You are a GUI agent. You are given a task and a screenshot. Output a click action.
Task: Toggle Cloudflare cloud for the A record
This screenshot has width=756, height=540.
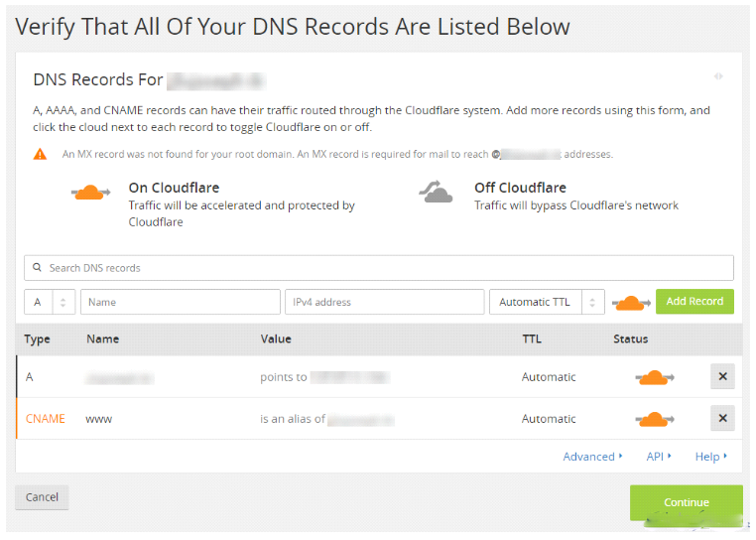click(654, 377)
